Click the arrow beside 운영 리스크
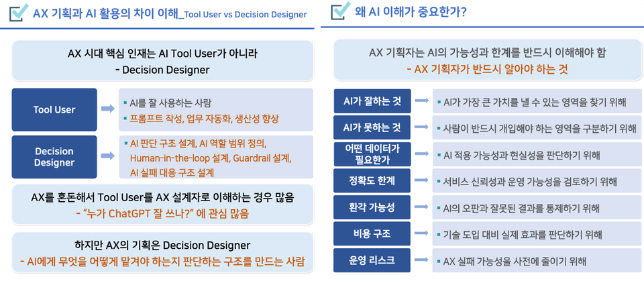Screen dimensions: 644x281 tap(421, 260)
